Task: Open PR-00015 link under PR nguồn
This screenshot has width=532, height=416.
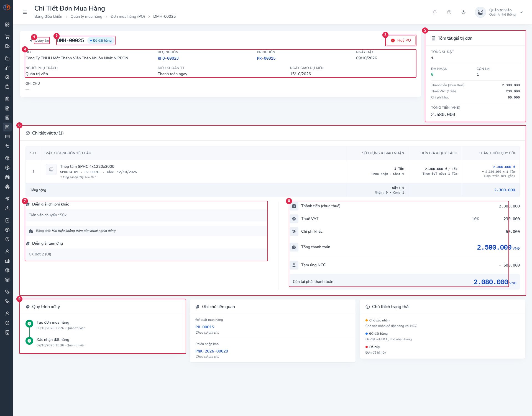Action: [266, 58]
